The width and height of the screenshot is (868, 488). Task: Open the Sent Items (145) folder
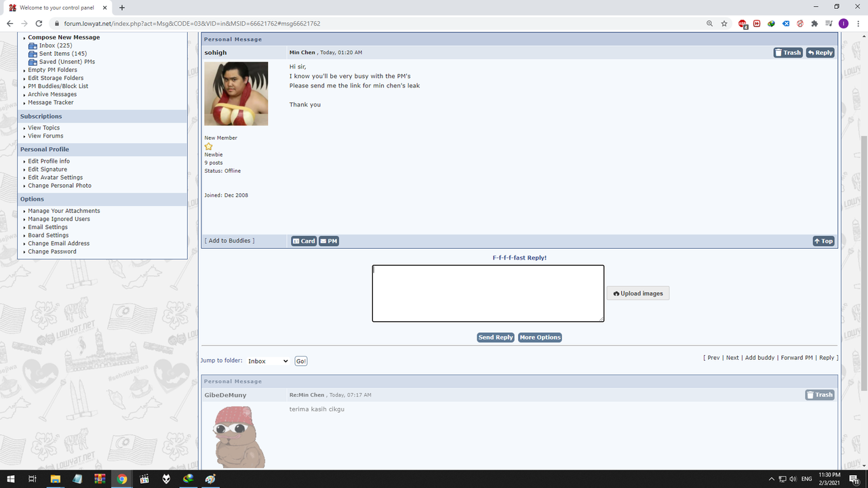click(62, 54)
